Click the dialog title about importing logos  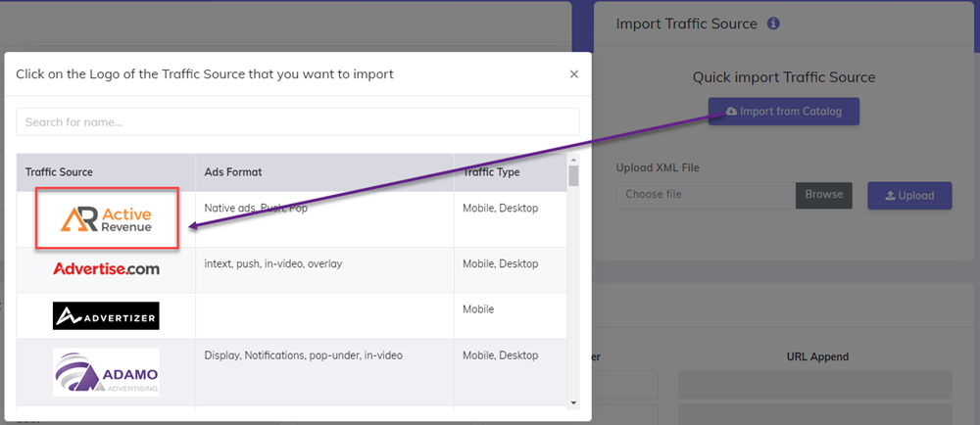(x=205, y=74)
